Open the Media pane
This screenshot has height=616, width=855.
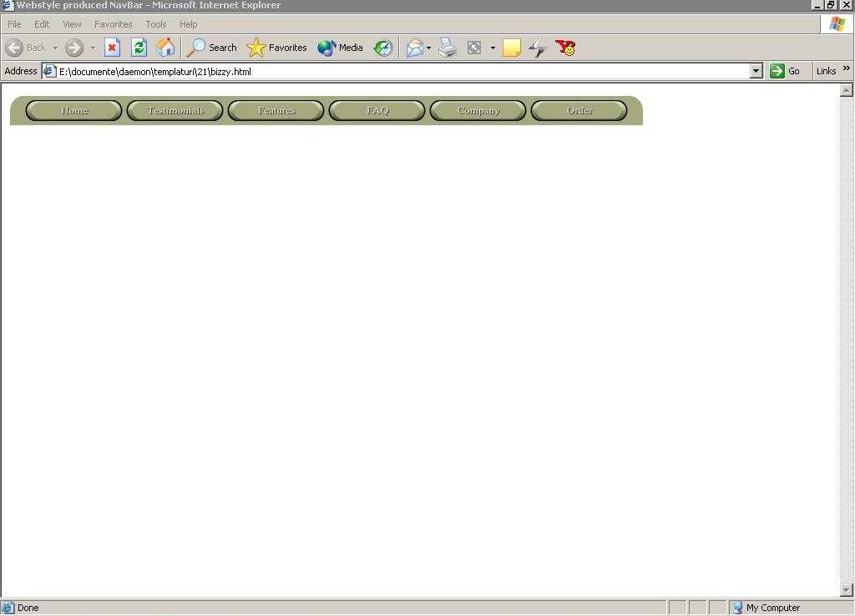click(x=340, y=48)
